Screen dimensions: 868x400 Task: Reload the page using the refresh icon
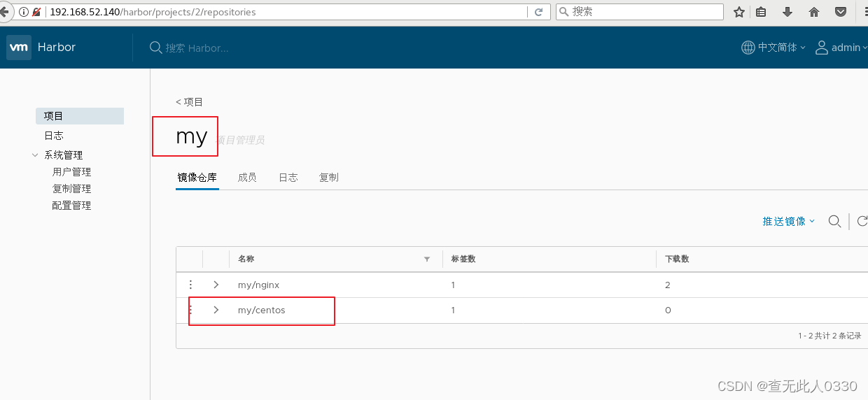[538, 12]
